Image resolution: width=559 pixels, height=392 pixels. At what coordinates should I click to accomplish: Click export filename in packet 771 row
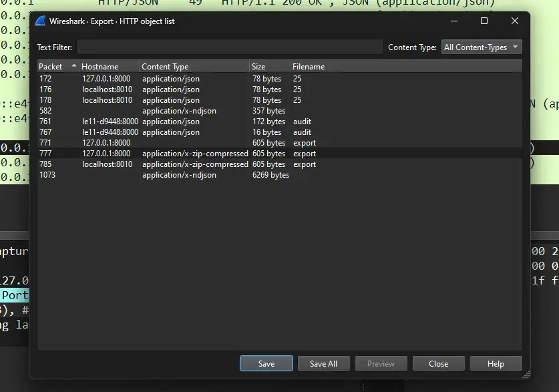point(305,143)
